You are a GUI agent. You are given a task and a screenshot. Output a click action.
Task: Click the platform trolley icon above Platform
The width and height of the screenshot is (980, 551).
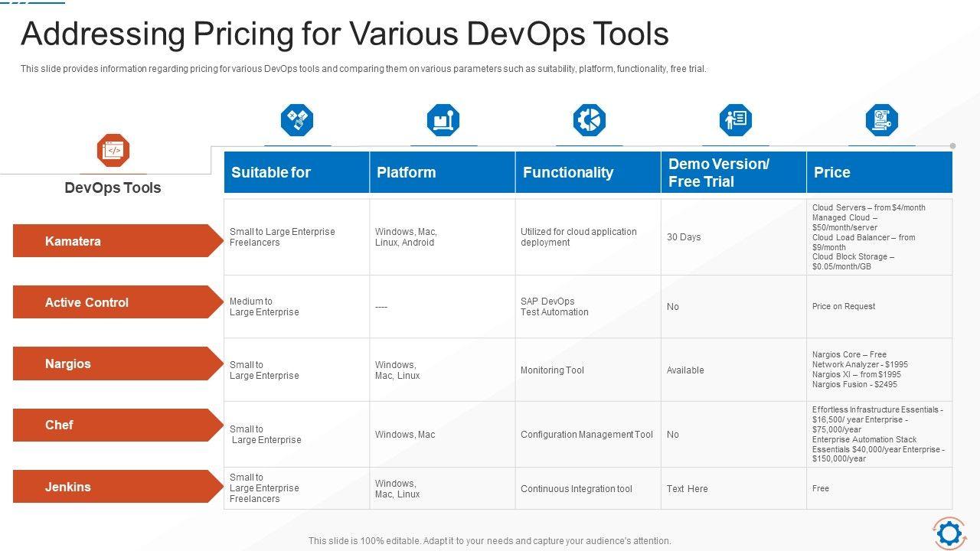(443, 120)
